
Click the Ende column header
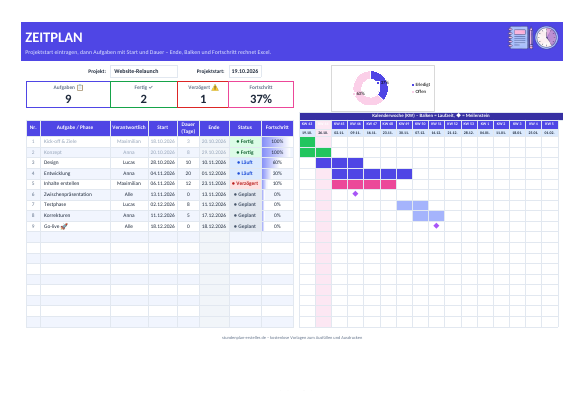coord(214,128)
